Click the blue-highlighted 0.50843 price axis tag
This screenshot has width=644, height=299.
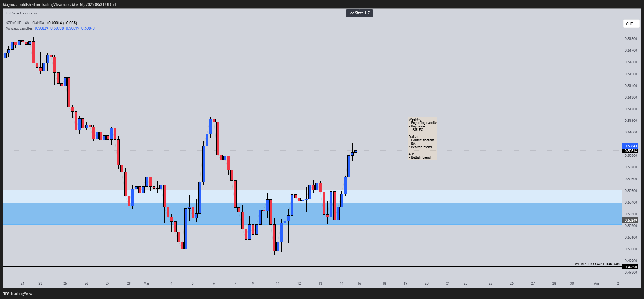pos(631,146)
